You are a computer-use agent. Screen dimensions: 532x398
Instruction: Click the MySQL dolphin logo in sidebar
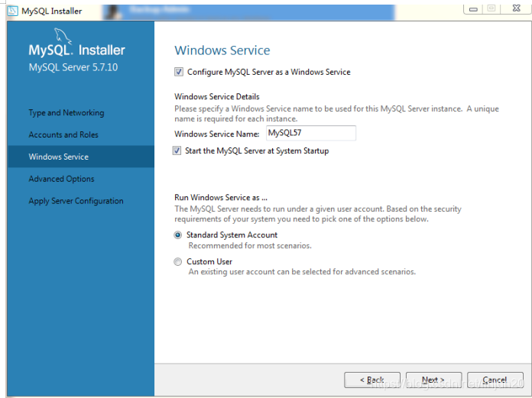coord(63,36)
